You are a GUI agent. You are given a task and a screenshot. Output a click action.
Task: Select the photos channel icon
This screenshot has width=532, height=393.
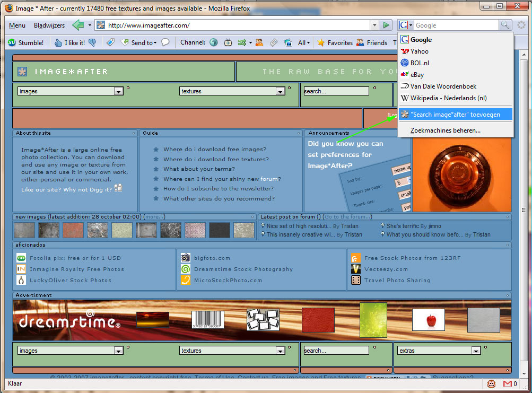point(288,42)
